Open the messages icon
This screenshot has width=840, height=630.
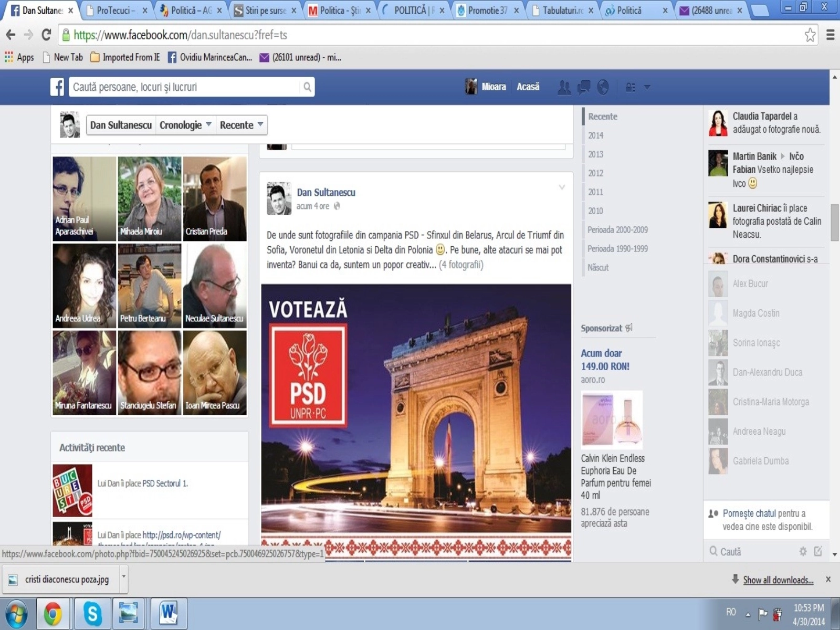tap(583, 87)
